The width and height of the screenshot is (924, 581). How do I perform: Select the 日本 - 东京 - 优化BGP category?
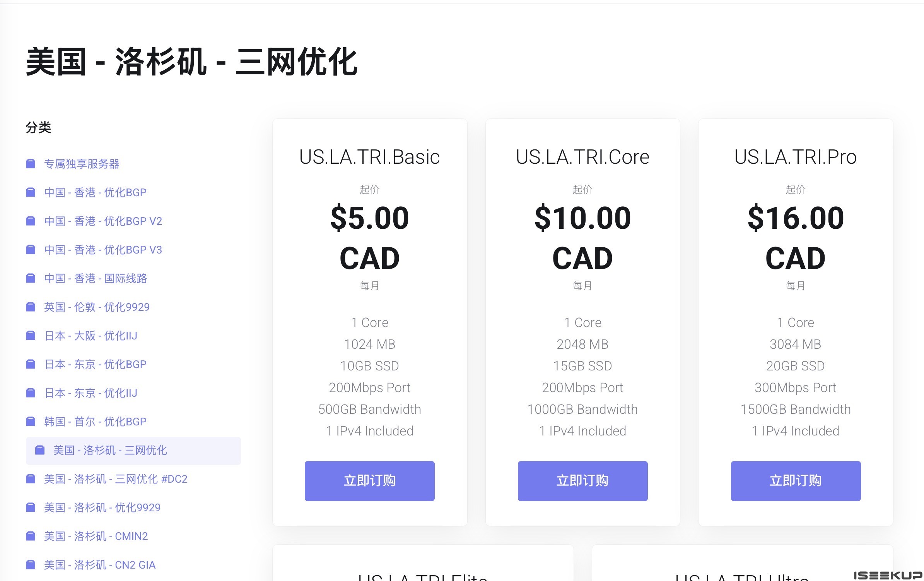[x=95, y=364]
